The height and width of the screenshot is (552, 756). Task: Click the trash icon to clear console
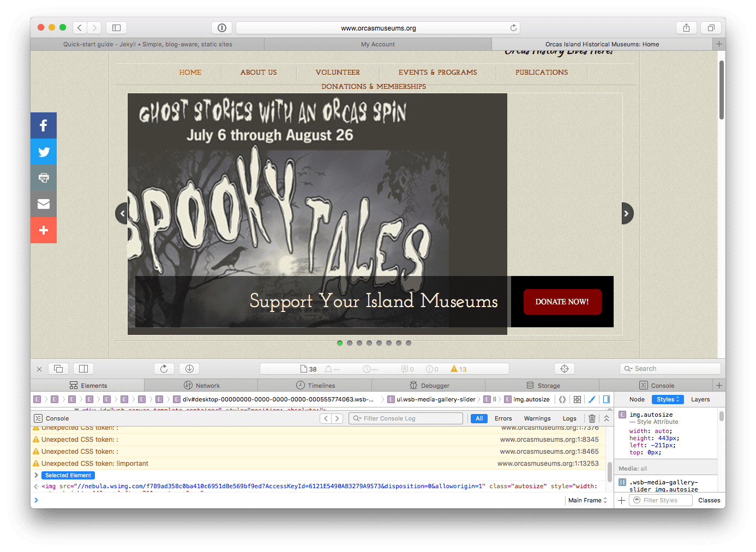click(x=592, y=418)
